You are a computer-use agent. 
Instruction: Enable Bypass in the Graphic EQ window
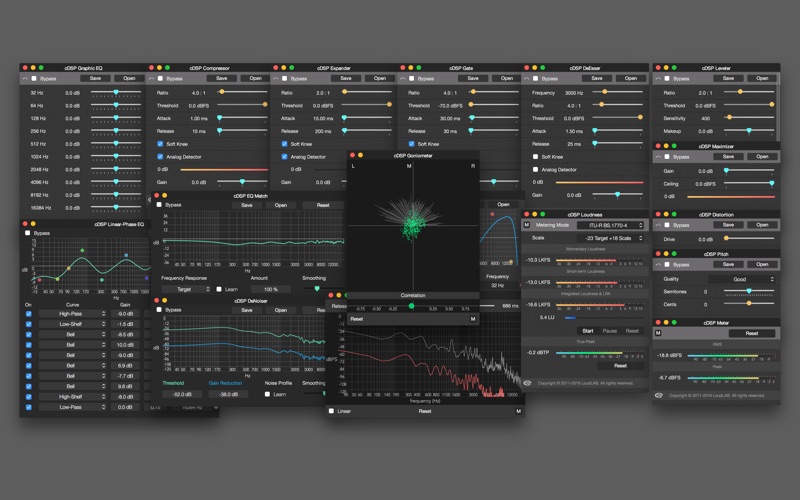tap(34, 79)
